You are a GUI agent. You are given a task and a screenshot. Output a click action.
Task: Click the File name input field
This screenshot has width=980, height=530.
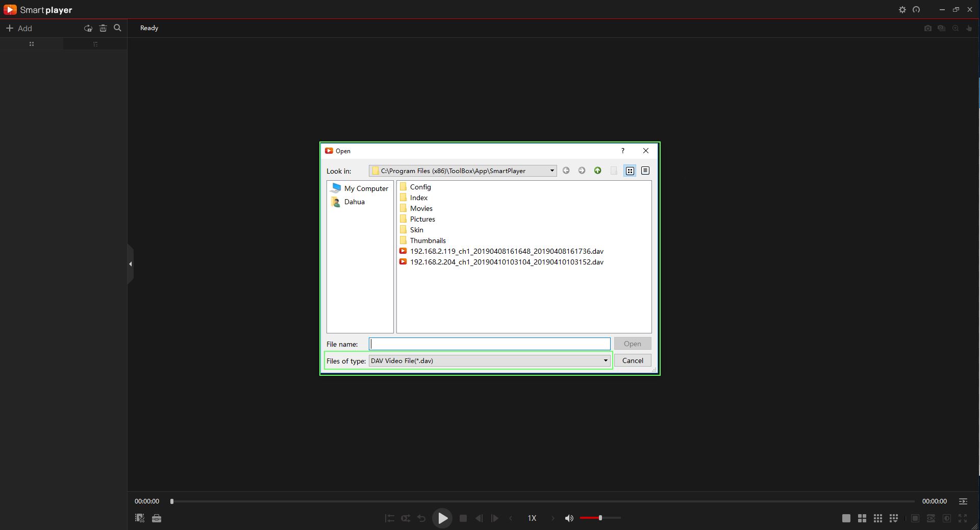tap(489, 344)
